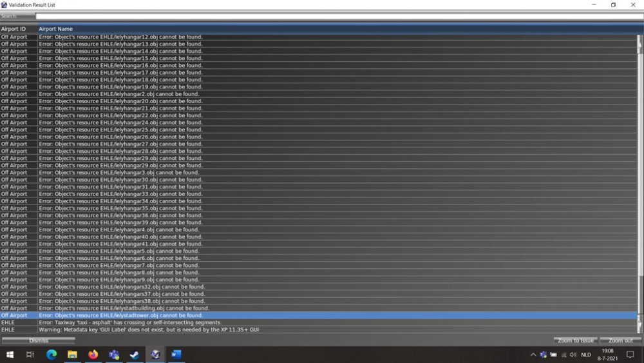Screen dimensions: 644x363
Task: Switch to WorldEditor taskbar icon
Action: (x=155, y=355)
